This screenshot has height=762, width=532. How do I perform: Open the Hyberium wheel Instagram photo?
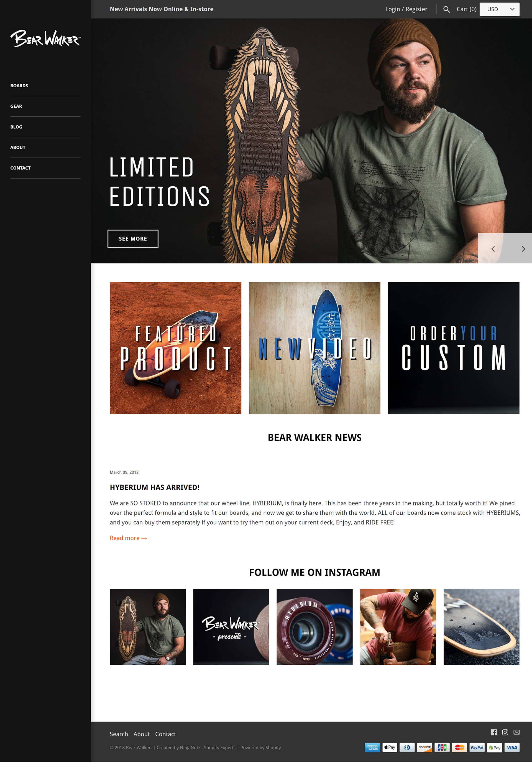pyautogui.click(x=314, y=627)
